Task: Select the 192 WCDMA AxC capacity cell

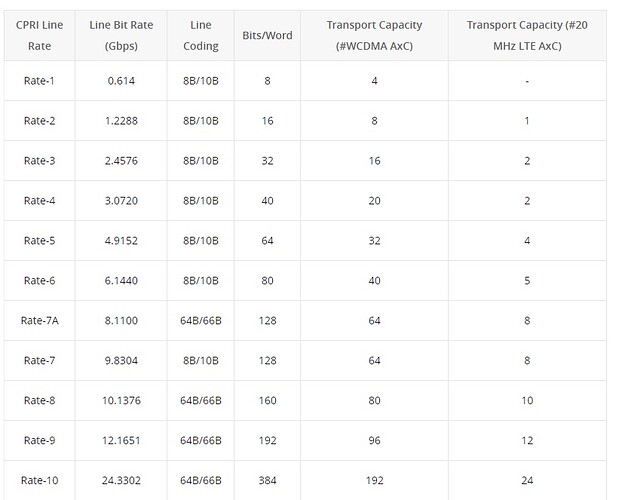Action: point(374,480)
